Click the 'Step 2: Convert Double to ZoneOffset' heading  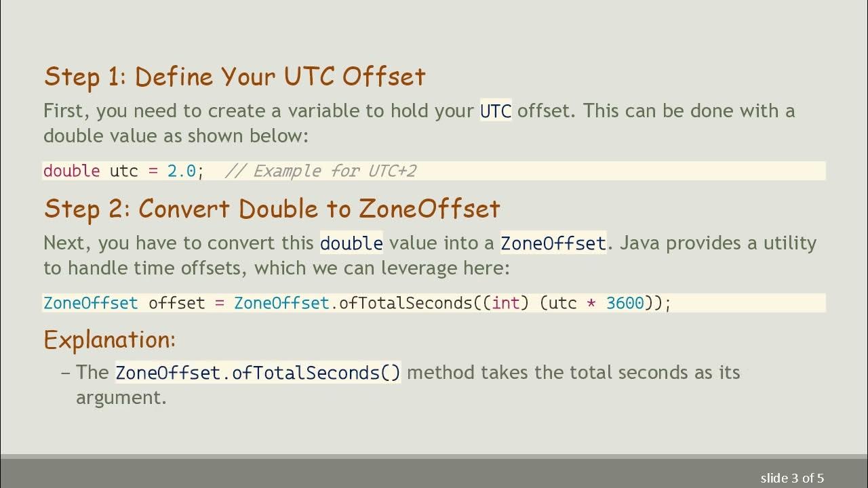tap(271, 209)
